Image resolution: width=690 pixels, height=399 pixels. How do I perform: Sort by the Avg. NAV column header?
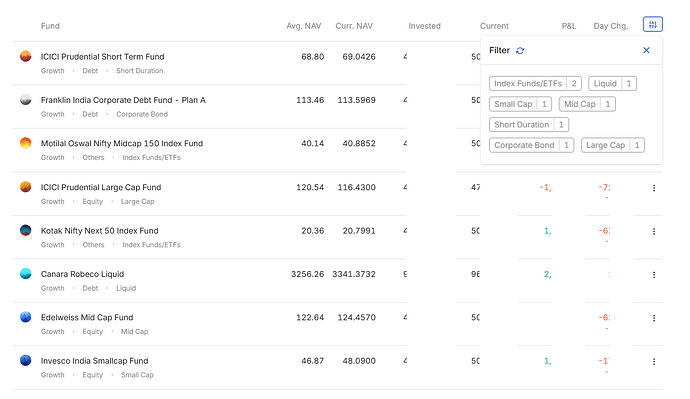304,26
